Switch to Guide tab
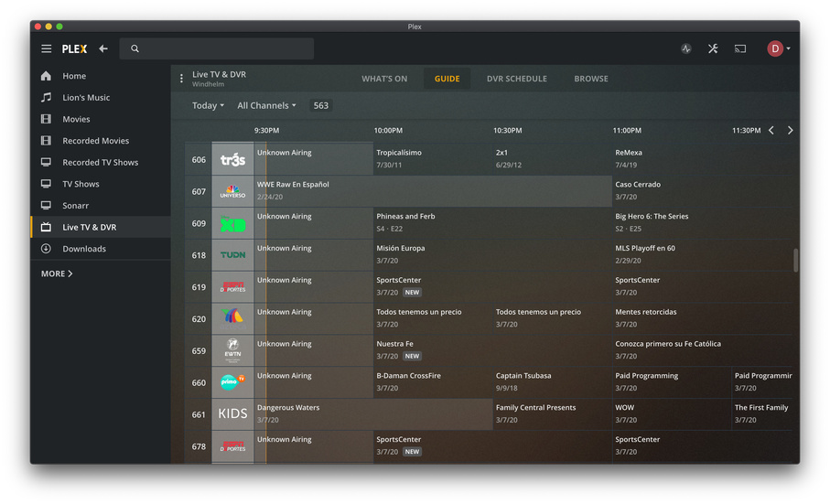830x504 pixels. (x=447, y=79)
